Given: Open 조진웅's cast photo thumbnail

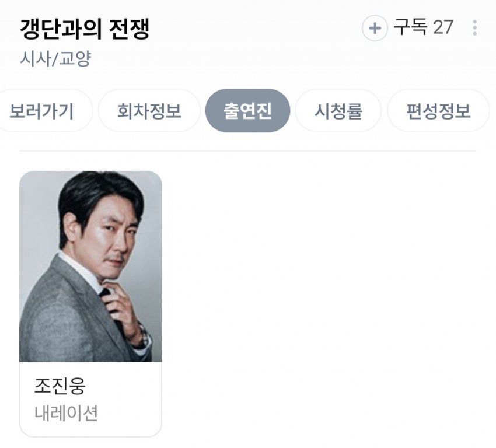Looking at the screenshot, I should (91, 267).
